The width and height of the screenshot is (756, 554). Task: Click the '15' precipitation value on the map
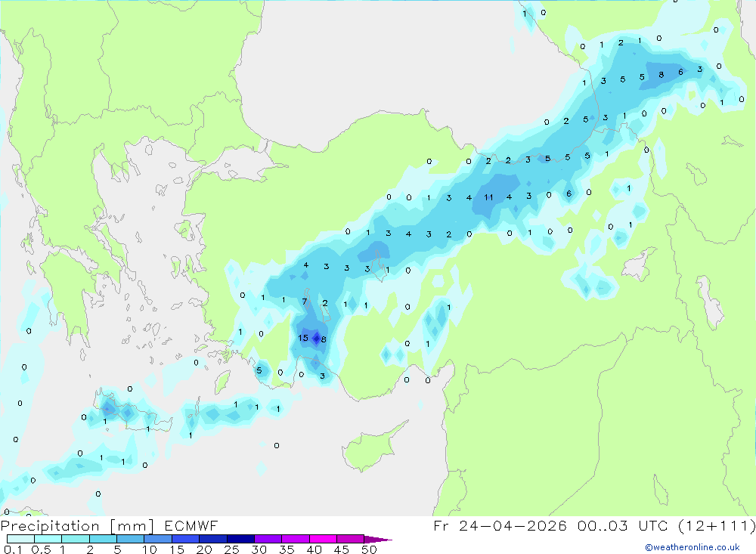[303, 338]
